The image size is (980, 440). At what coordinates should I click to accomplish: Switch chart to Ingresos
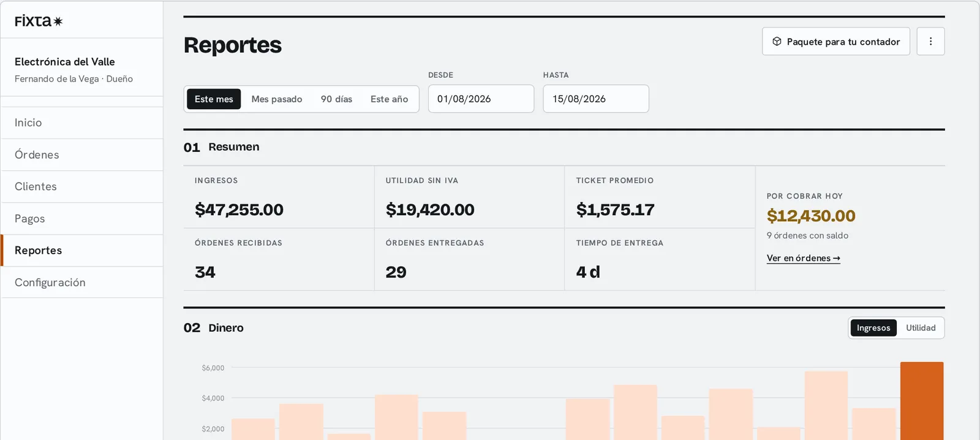pos(873,328)
